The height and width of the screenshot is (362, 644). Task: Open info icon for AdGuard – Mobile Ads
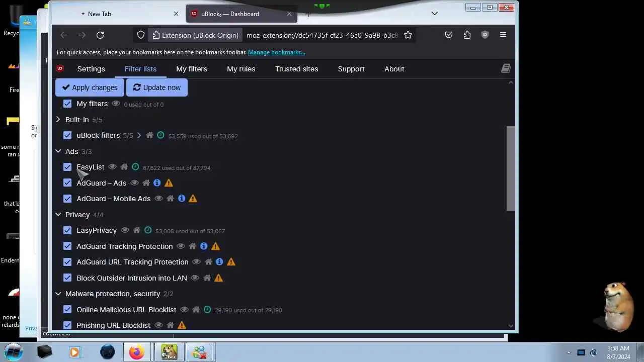pyautogui.click(x=182, y=199)
